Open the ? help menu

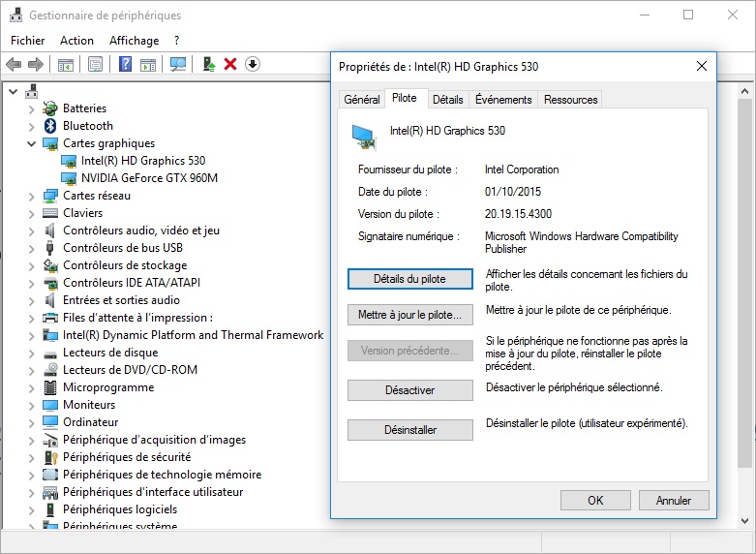tap(176, 41)
